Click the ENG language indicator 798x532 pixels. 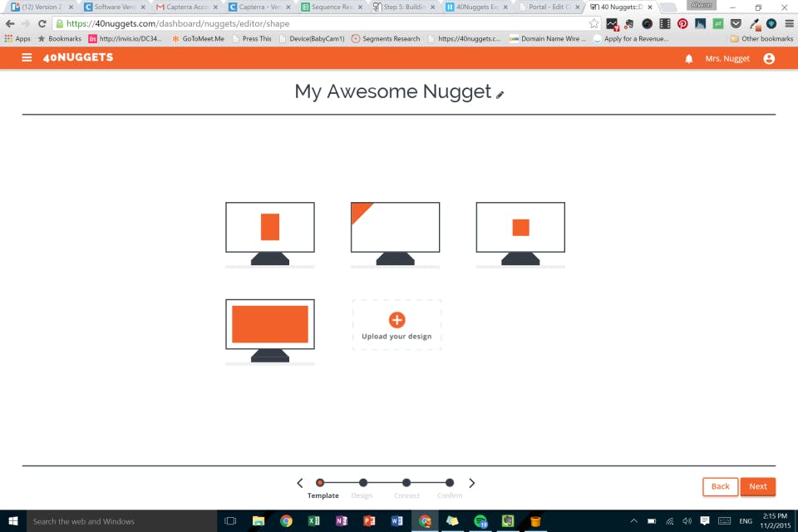[x=746, y=521]
